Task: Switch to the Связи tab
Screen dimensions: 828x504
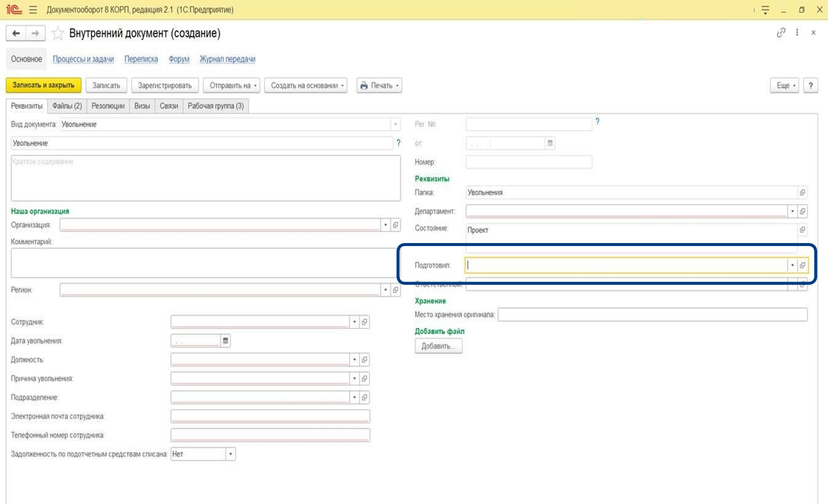Action: (x=169, y=106)
